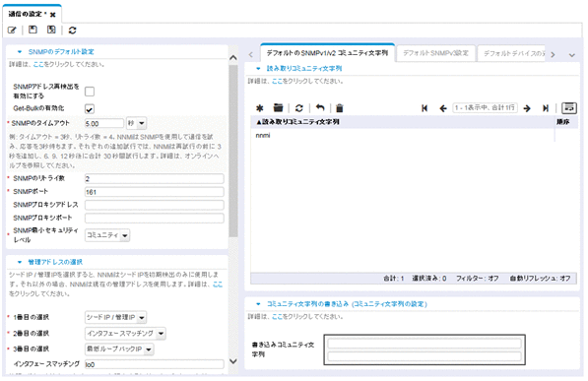This screenshot has width=588, height=381.
Task: Click the left panel scrollbar up arrow
Action: pyautogui.click(x=233, y=57)
